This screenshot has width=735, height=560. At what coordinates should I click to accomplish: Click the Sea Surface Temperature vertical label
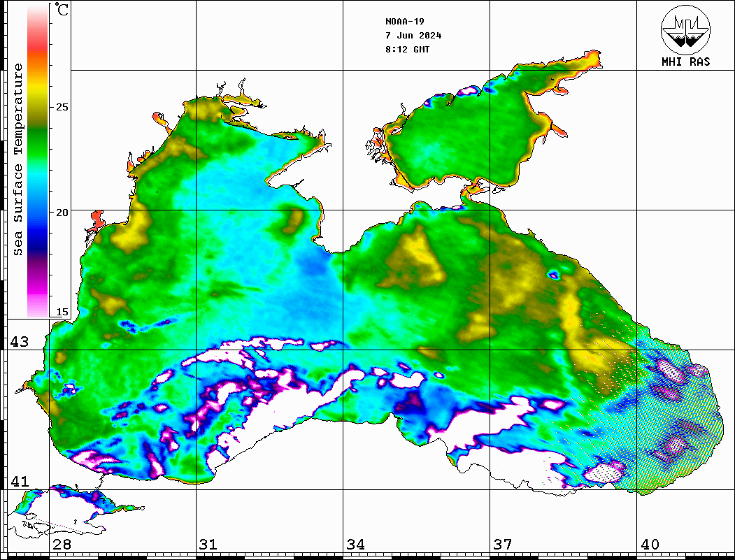18,160
